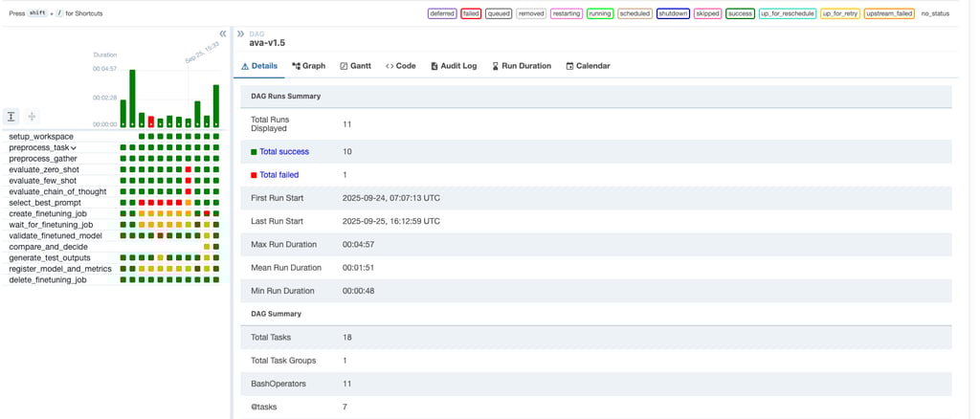Click the queued status legend chip
980x419 pixels.
point(499,13)
